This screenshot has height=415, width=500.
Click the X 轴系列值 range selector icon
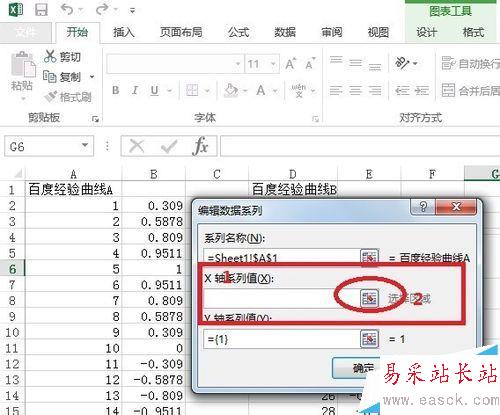369,298
